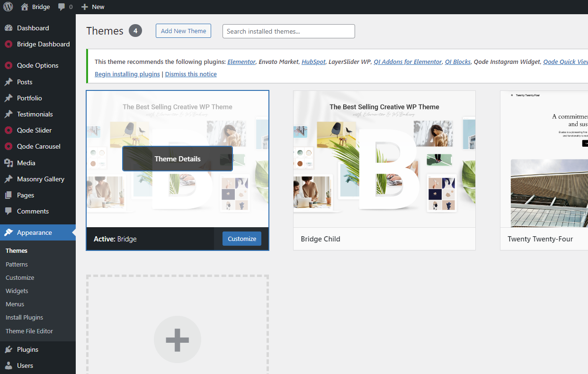Screen dimensions: 588x374
Task: Open Menus submenu item
Action: 15,304
